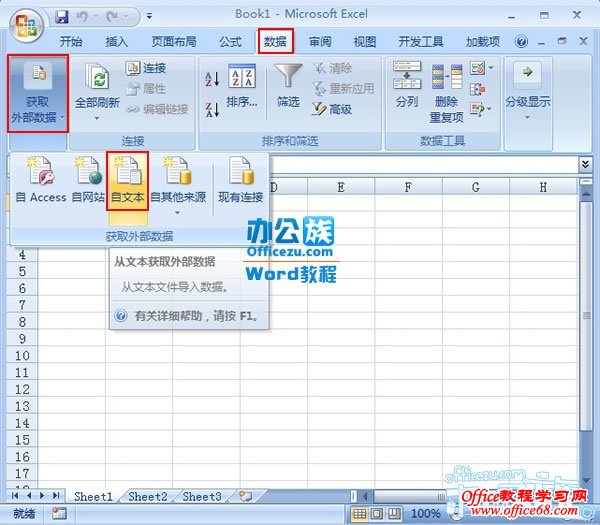Image resolution: width=600 pixels, height=525 pixels.
Task: Sort descending with the Z-A icon
Action: click(212, 109)
